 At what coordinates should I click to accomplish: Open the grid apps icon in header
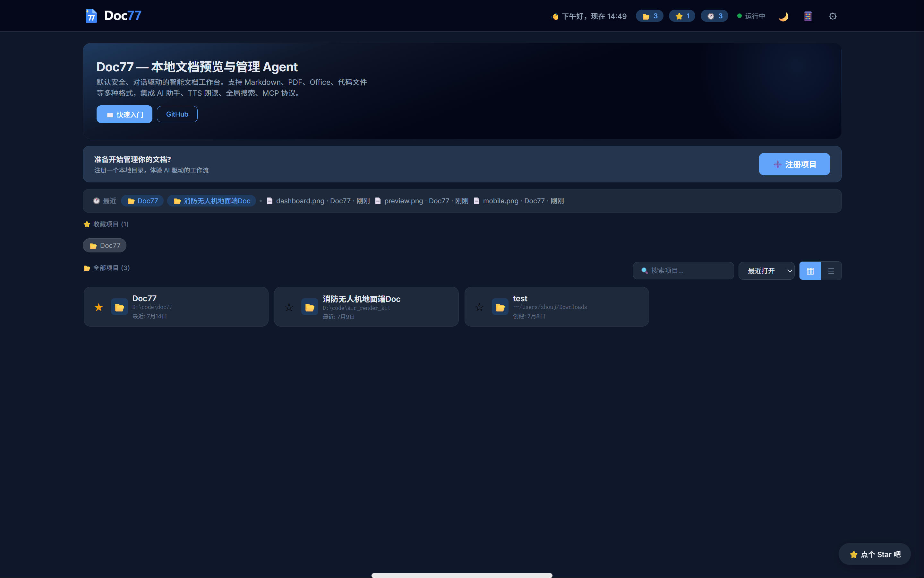pos(808,16)
